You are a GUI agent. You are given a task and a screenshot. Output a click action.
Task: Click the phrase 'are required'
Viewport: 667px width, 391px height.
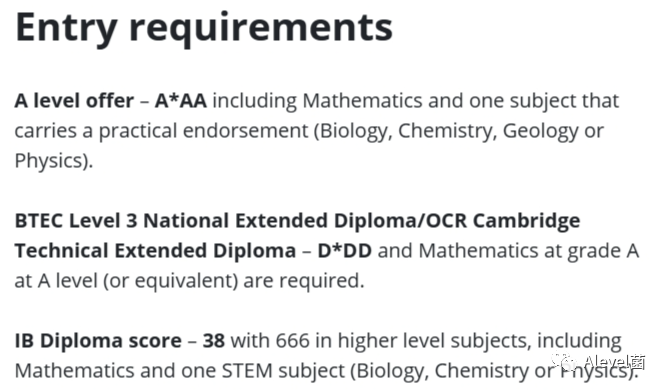304,281
